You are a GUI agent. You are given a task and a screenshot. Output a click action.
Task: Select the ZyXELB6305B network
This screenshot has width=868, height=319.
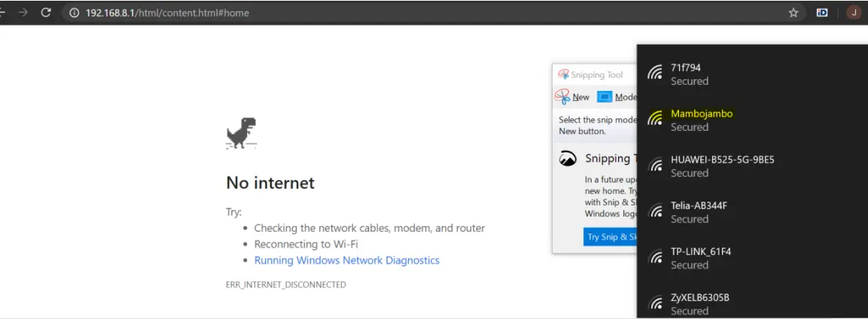pyautogui.click(x=752, y=303)
